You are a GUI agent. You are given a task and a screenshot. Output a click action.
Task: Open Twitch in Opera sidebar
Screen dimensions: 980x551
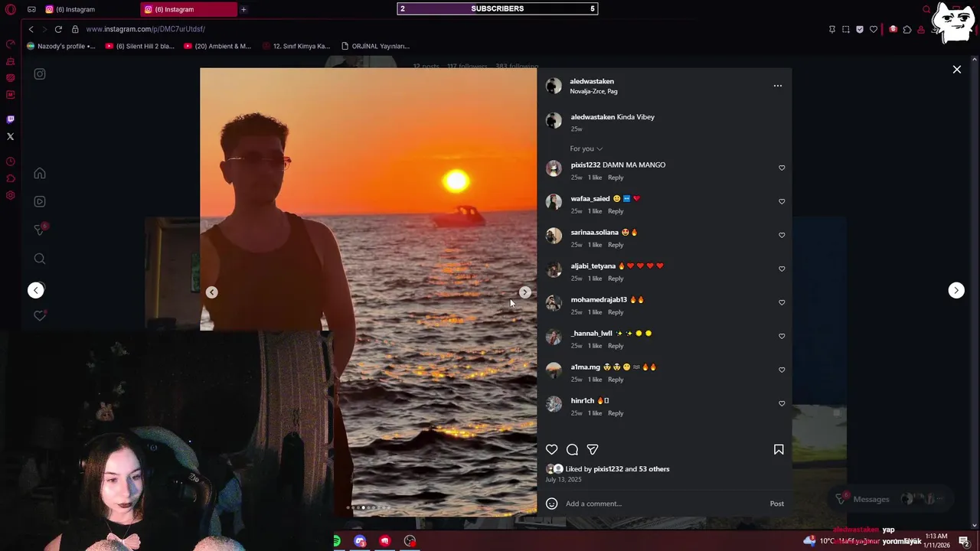[10, 119]
